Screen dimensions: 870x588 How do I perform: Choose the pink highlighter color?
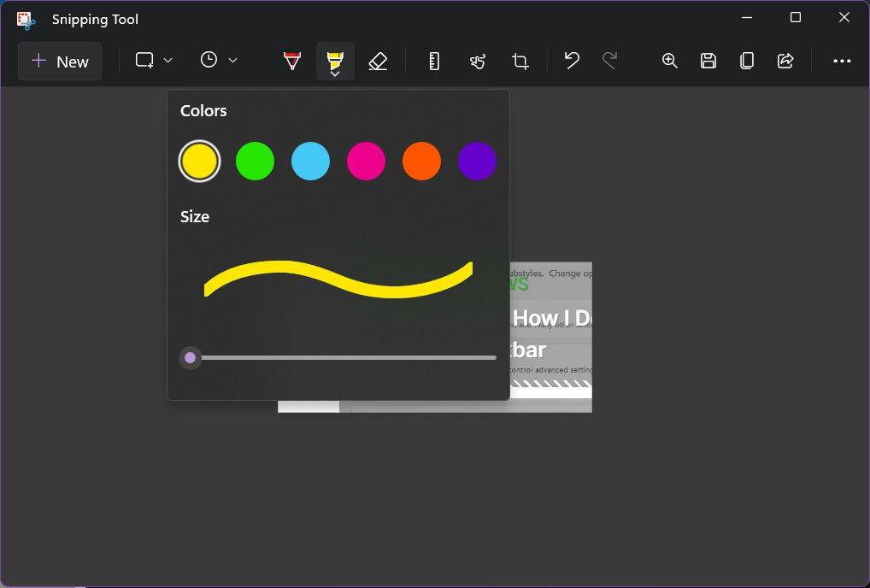click(x=366, y=161)
